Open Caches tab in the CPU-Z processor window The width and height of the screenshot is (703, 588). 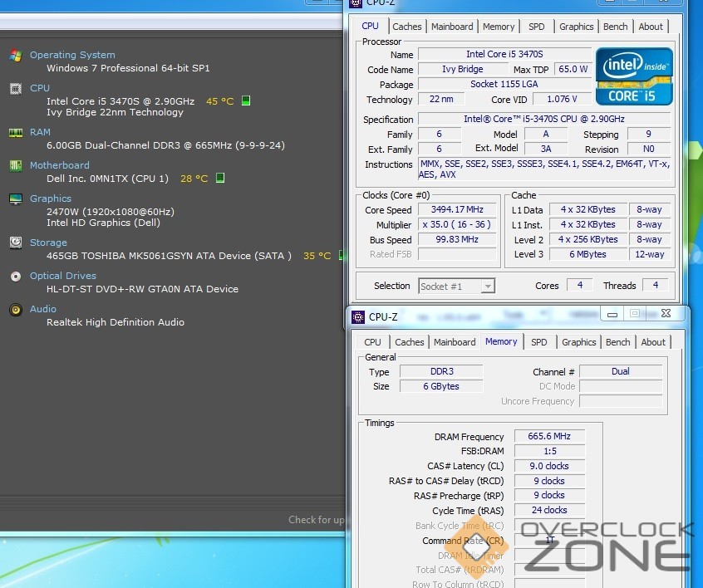pyautogui.click(x=406, y=27)
